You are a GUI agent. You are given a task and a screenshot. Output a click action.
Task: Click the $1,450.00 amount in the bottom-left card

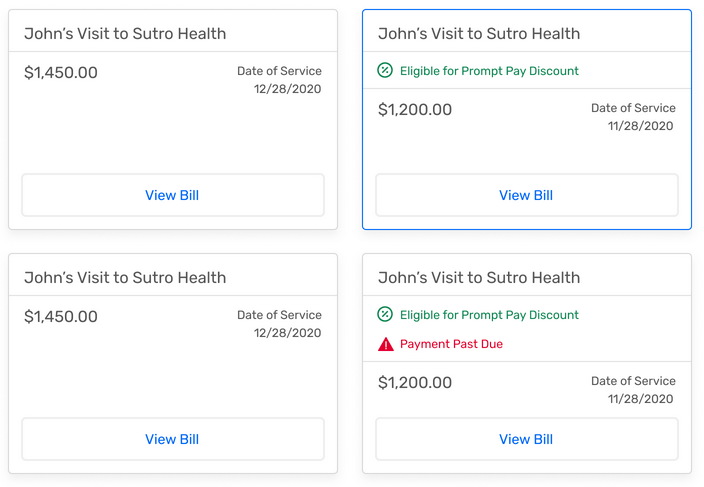[61, 317]
